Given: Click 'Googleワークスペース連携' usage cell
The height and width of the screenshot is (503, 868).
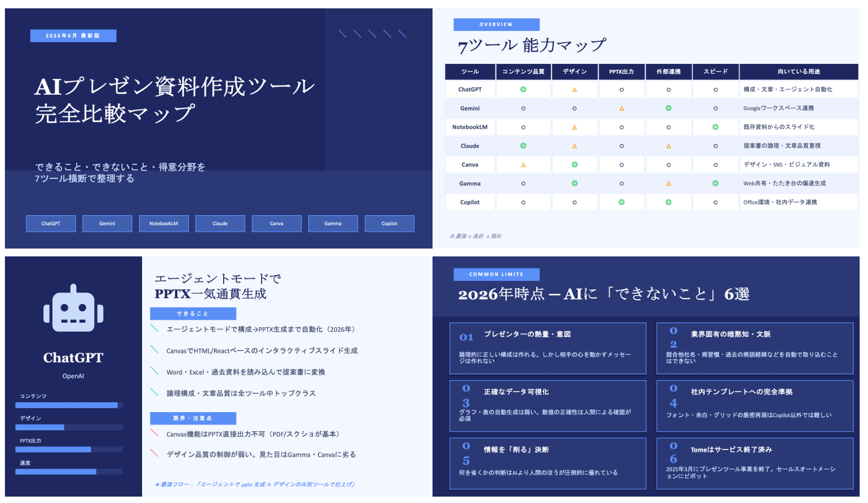Looking at the screenshot, I should click(799, 108).
